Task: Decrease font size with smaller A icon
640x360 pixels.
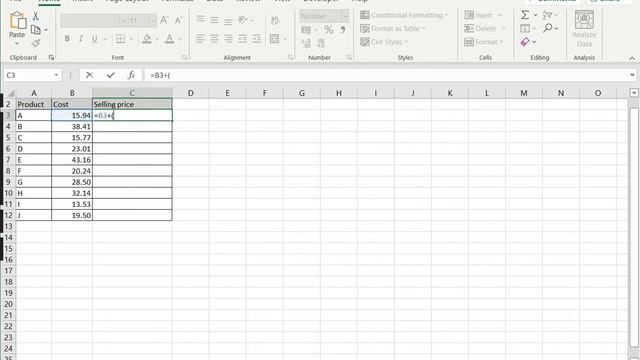Action: pos(178,20)
